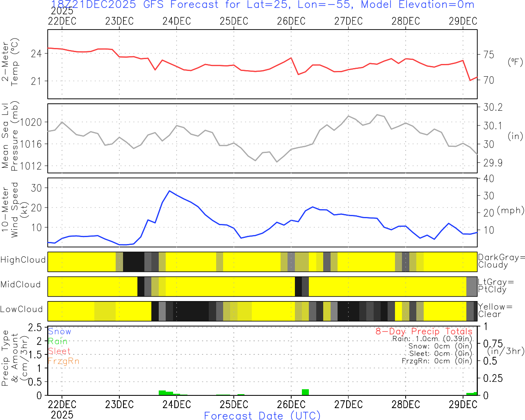Viewport: 525px width, 420px height.
Task: Click the MidCloud row label
Action: click(21, 285)
